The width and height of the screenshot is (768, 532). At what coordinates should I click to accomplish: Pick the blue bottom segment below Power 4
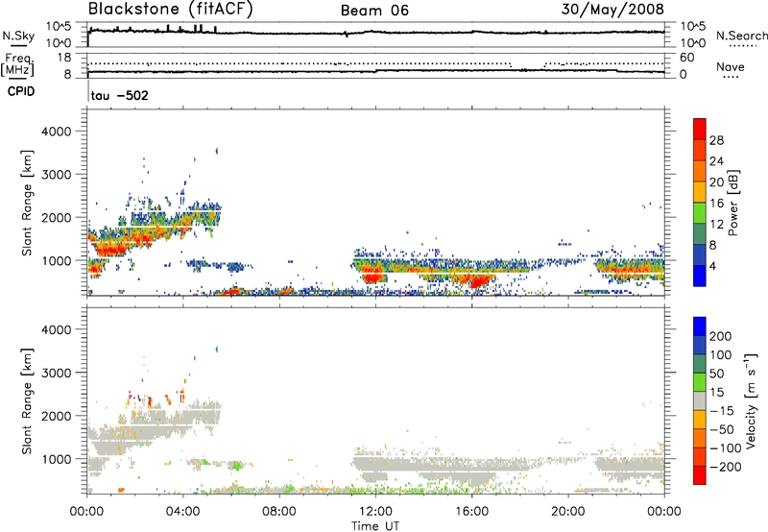(700, 277)
